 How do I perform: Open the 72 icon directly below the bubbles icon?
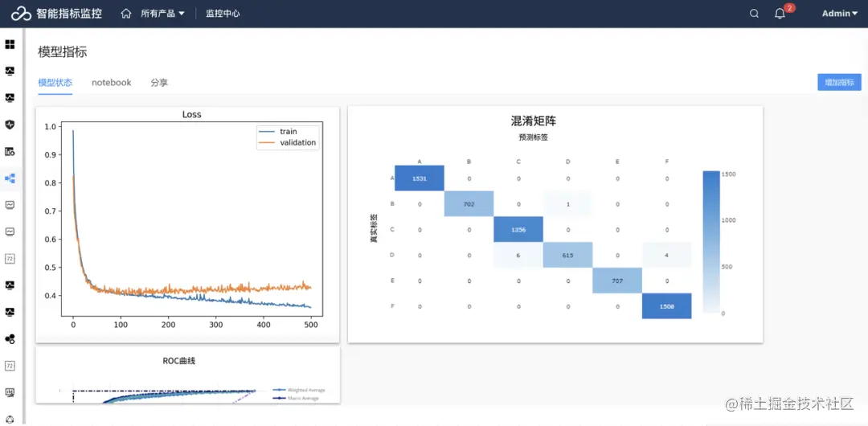click(x=10, y=366)
